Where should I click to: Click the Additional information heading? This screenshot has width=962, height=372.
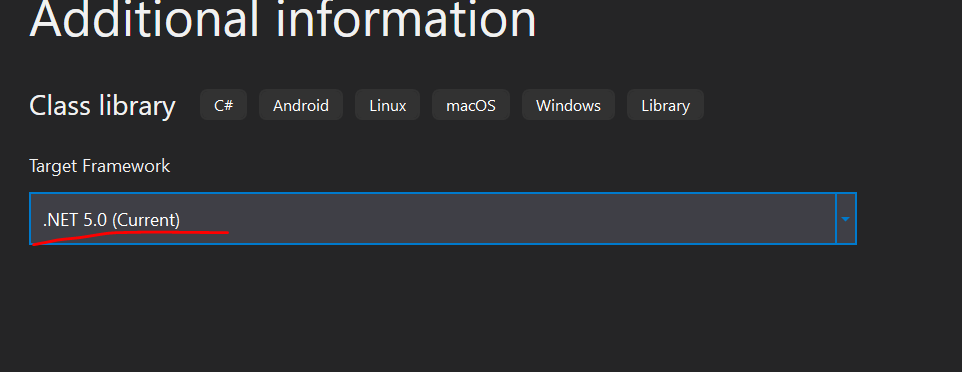point(283,20)
